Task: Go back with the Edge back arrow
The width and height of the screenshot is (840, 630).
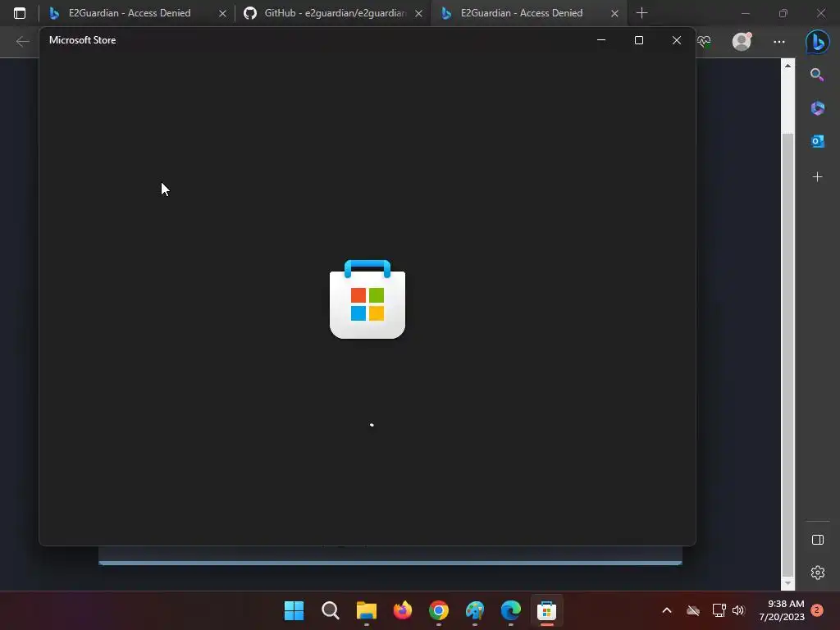Action: coord(22,41)
